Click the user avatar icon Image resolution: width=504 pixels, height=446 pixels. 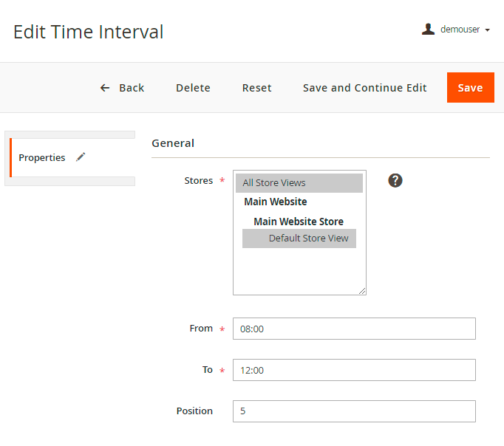click(428, 30)
